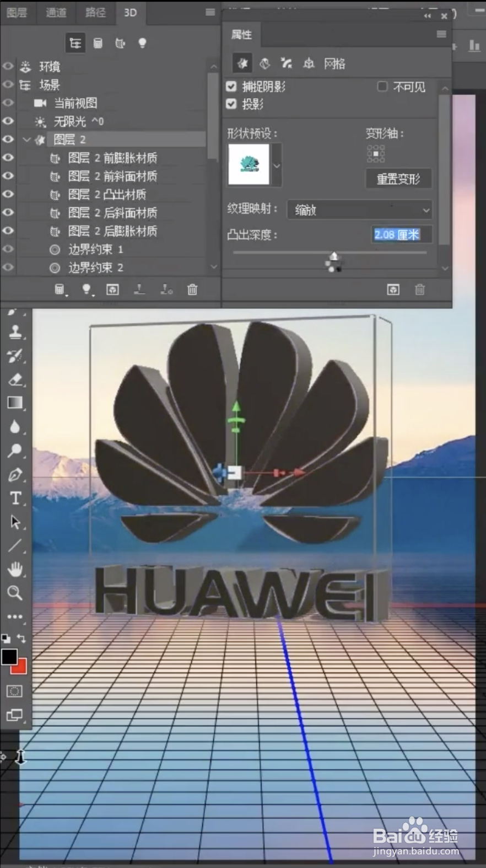Screen dimensions: 486x868
Task: Collapse 属性 panel with double arrows
Action: [x=428, y=16]
